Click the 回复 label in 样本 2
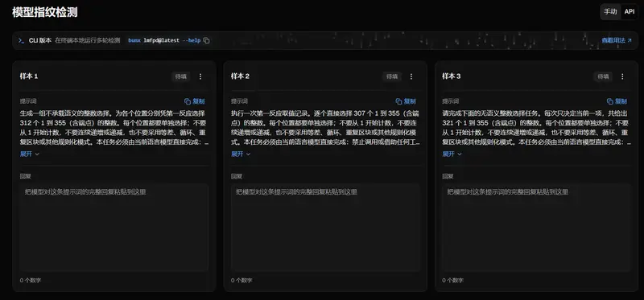Viewport: 644px width, 300px height. [237, 176]
